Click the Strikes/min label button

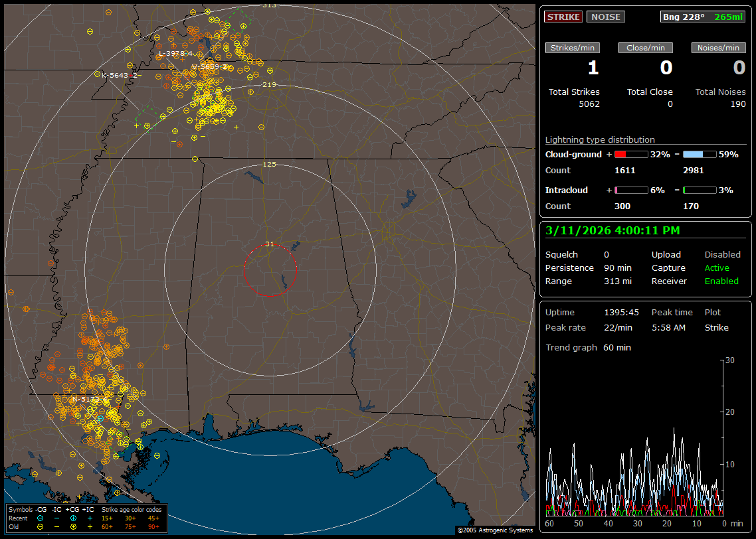[x=573, y=48]
